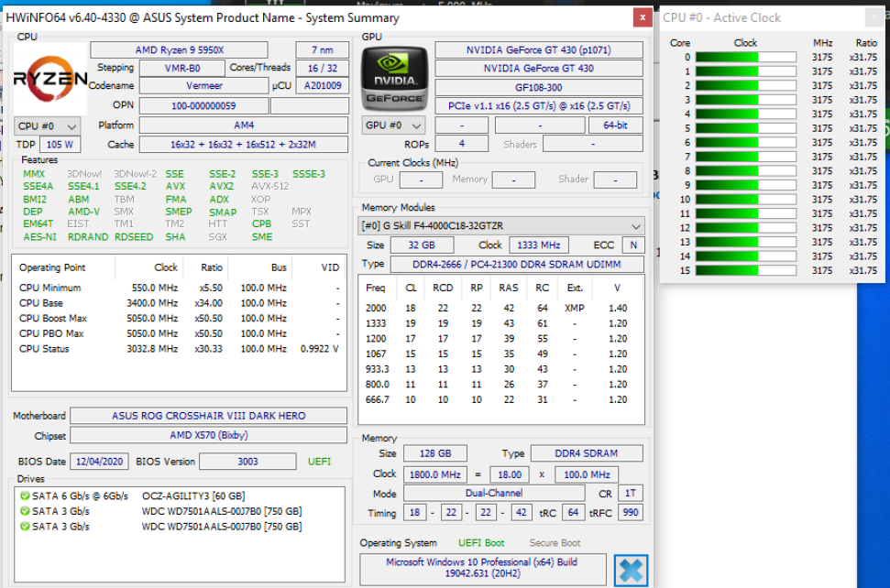890x588 pixels.
Task: Click the RDSEED feature label
Action: pos(134,237)
